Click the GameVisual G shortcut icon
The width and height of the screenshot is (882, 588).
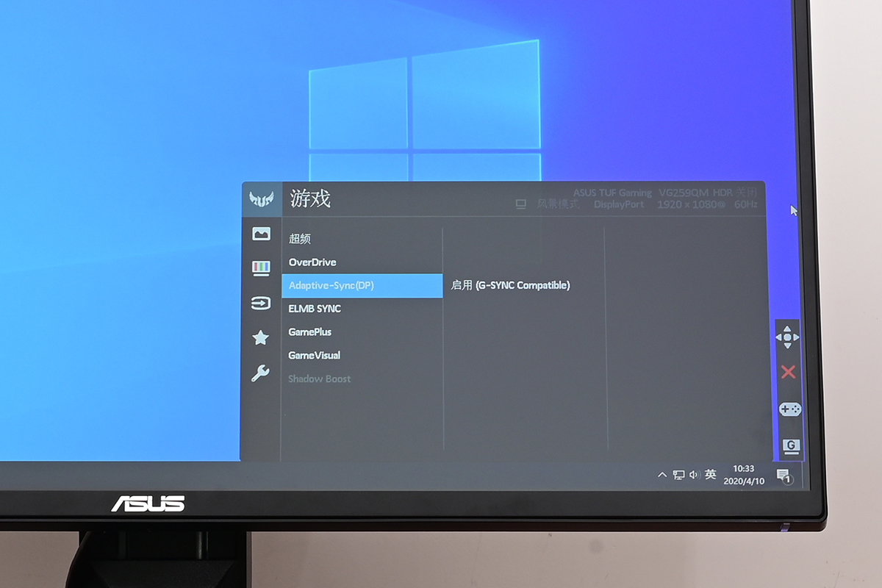point(791,445)
